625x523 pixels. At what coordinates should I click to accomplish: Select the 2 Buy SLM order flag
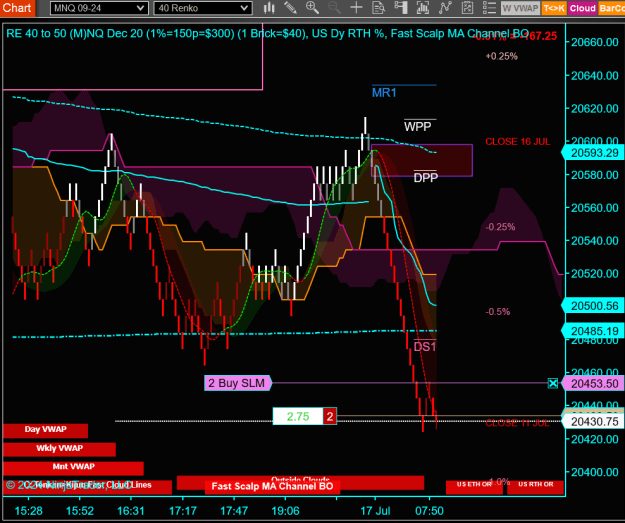tap(238, 383)
